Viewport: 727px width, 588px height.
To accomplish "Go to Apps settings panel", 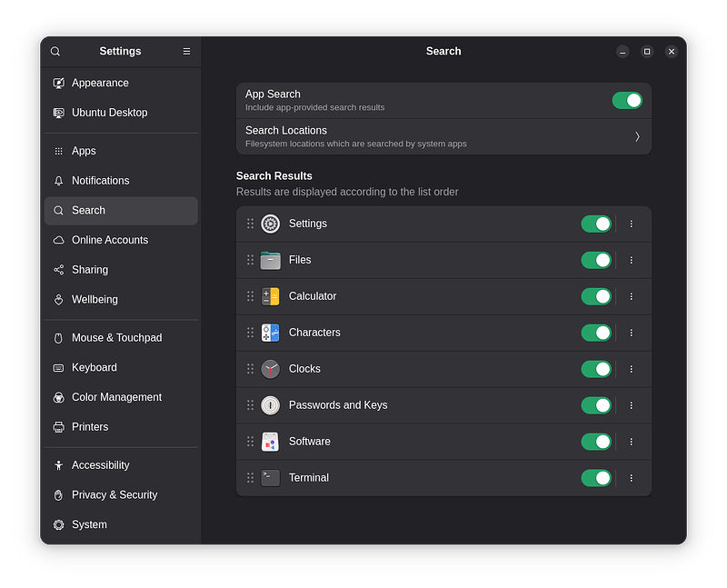I will click(x=121, y=151).
